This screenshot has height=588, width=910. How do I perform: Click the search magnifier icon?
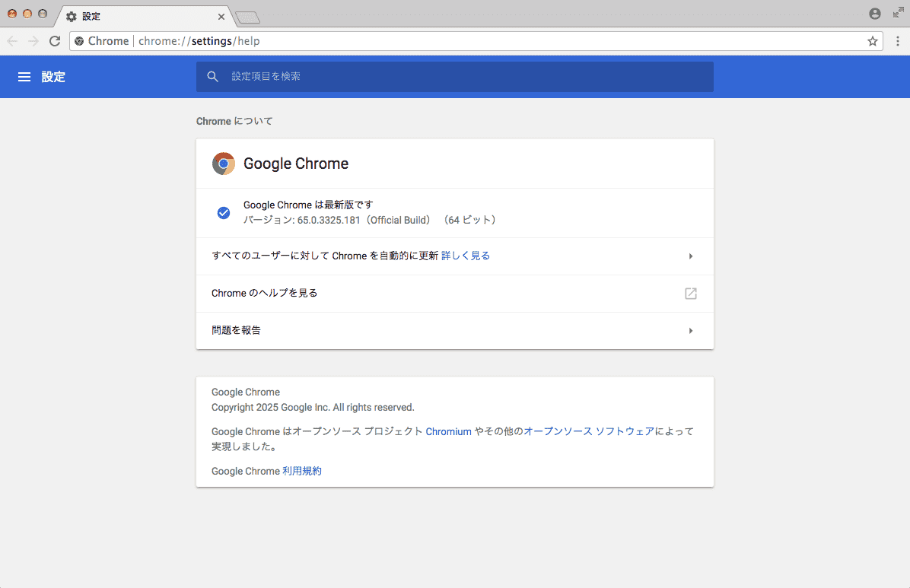212,77
